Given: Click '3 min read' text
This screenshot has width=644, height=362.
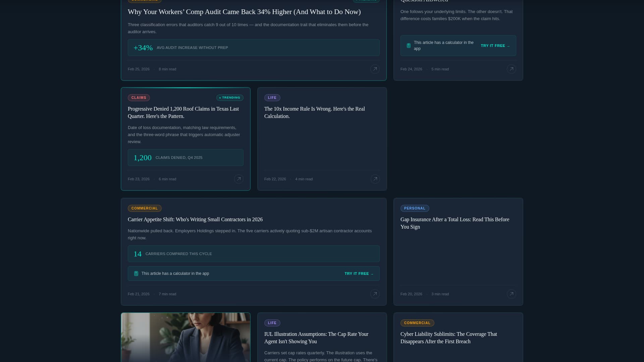Looking at the screenshot, I should click(x=440, y=294).
